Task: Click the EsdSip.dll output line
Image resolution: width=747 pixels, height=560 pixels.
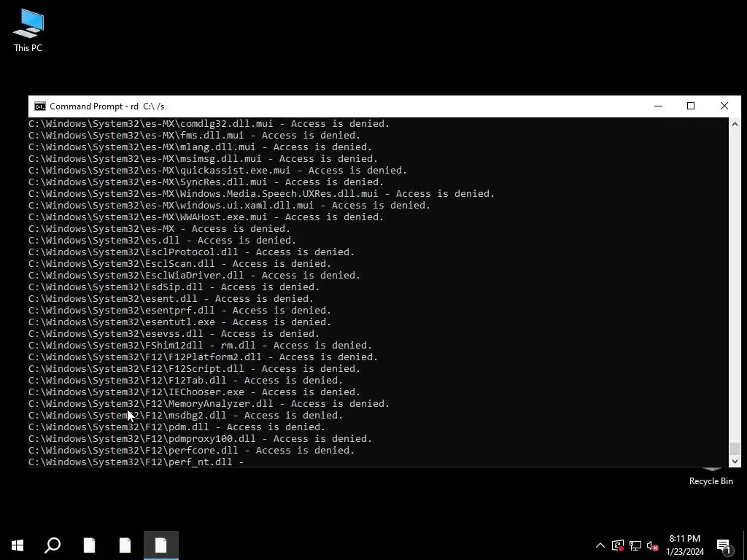Action: click(174, 287)
